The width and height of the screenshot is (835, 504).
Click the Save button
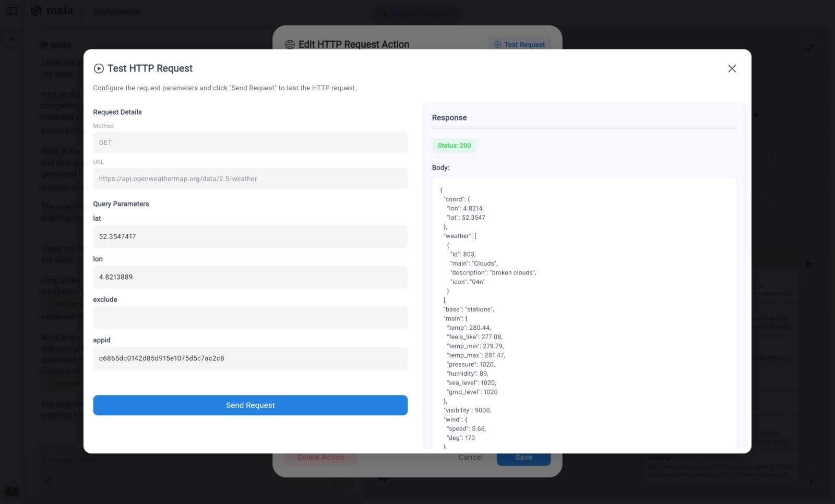(523, 457)
